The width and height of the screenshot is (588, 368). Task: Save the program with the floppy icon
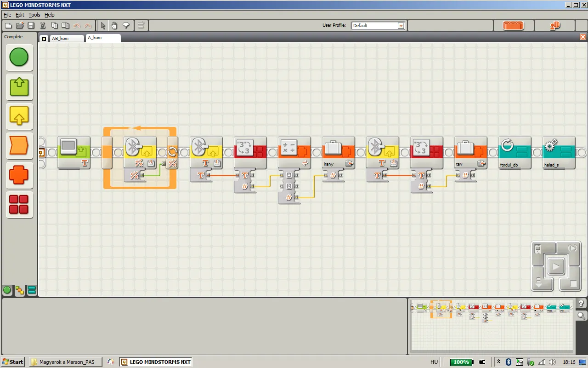(x=31, y=26)
